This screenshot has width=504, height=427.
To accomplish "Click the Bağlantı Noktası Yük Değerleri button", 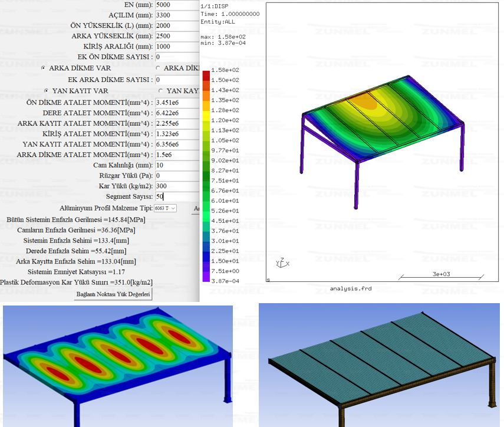I will (113, 294).
